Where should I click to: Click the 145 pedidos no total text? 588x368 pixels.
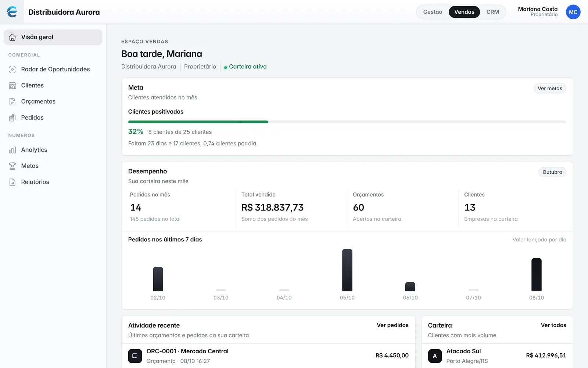pos(155,219)
